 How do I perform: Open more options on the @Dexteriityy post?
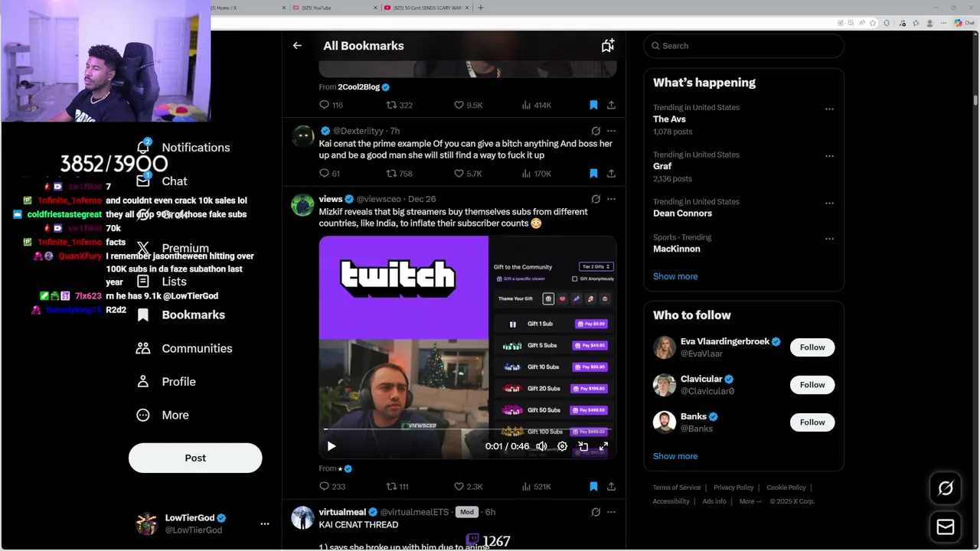coord(611,131)
